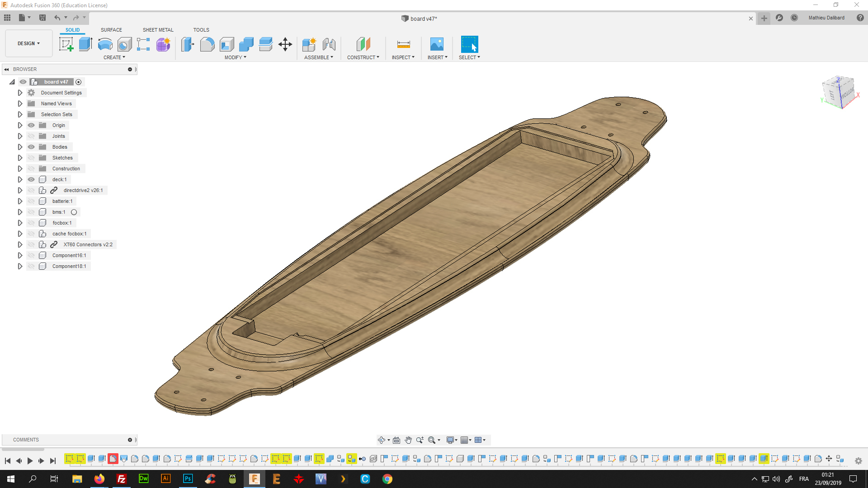Screen dimensions: 868x488
Task: Show the batterie:1 component
Action: click(x=31, y=201)
